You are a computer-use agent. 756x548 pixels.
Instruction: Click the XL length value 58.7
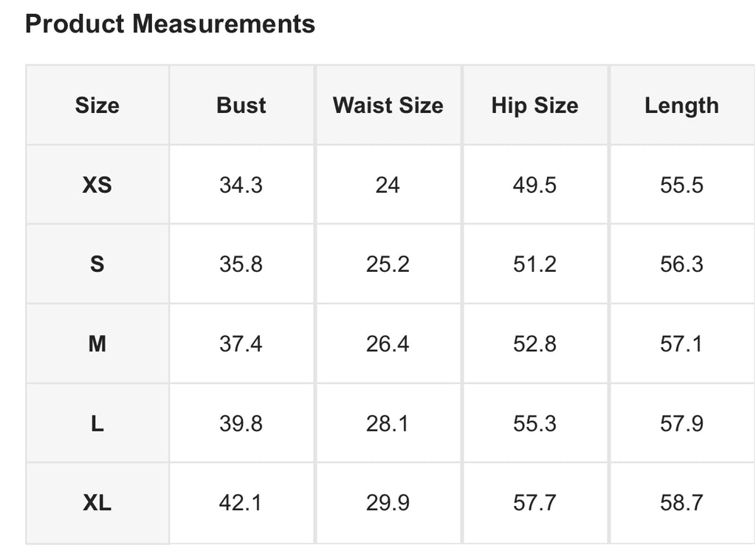(681, 503)
